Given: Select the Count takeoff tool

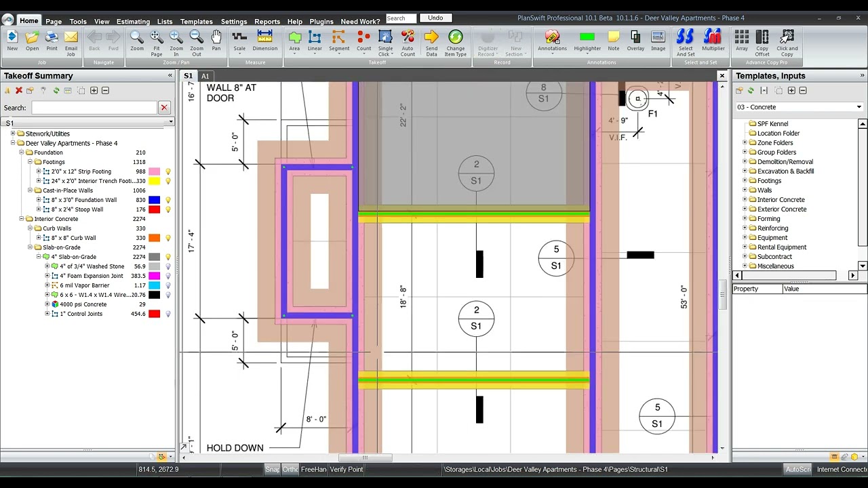Looking at the screenshot, I should (x=363, y=41).
